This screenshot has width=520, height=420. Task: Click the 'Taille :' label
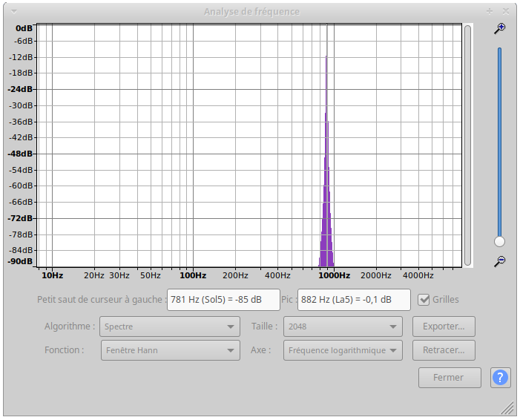[264, 327]
